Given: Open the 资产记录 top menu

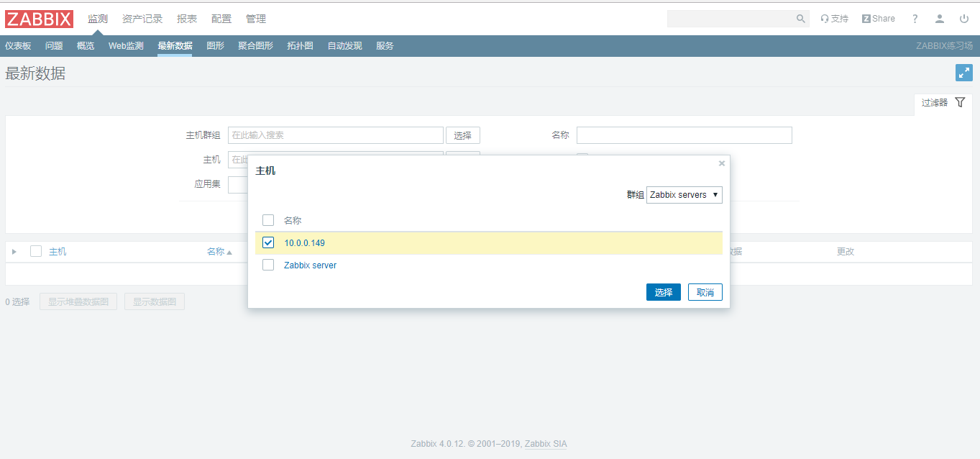Looking at the screenshot, I should 142,19.
